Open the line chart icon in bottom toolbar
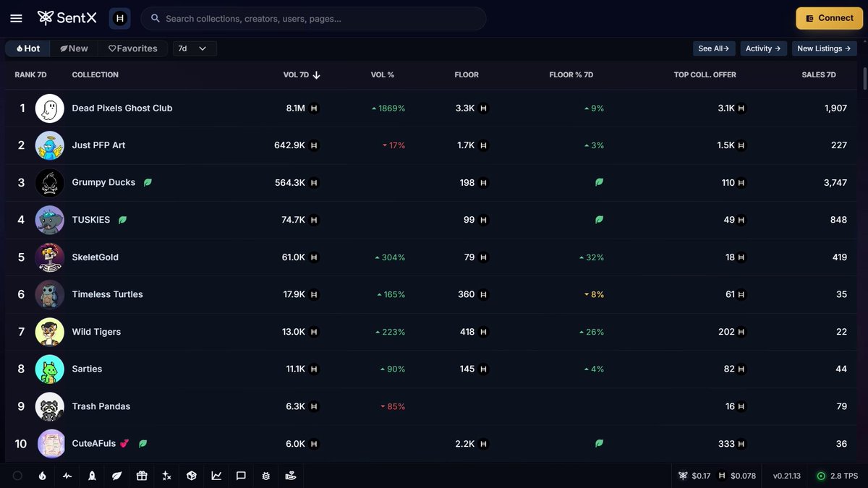 click(x=216, y=476)
